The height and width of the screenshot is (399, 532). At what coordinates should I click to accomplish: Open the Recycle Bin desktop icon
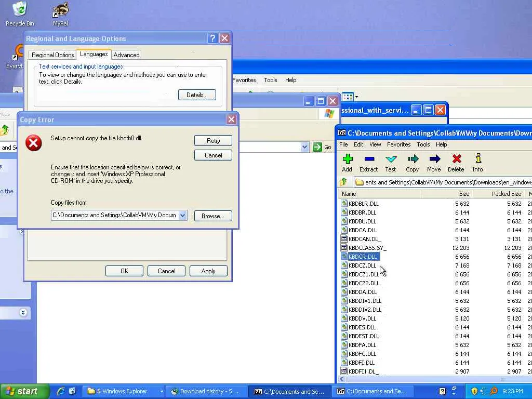(20, 14)
